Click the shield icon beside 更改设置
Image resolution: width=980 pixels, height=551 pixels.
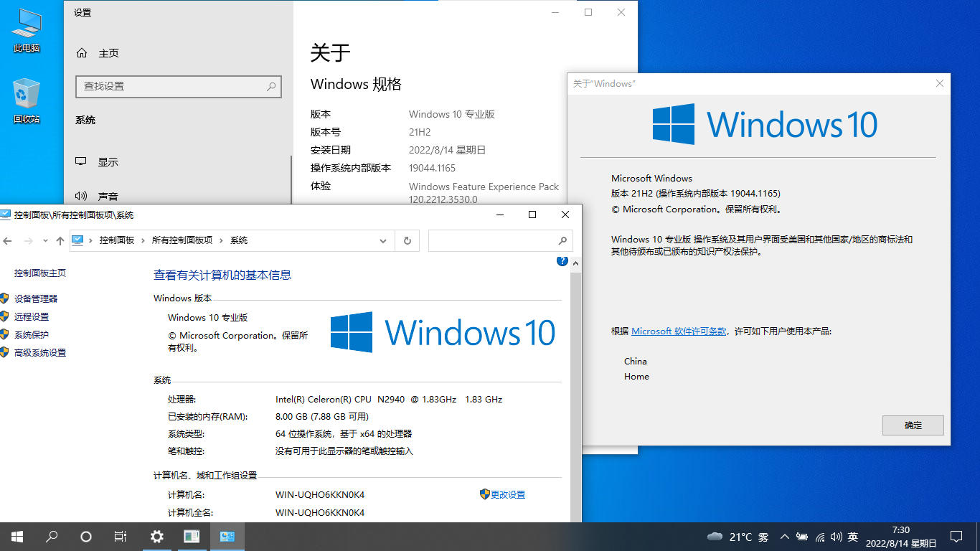click(x=485, y=494)
